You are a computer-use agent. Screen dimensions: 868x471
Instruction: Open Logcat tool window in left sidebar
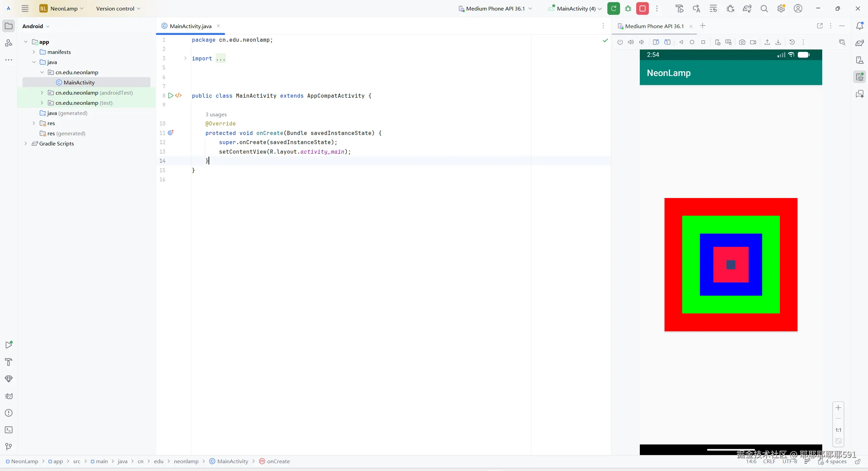pos(9,396)
